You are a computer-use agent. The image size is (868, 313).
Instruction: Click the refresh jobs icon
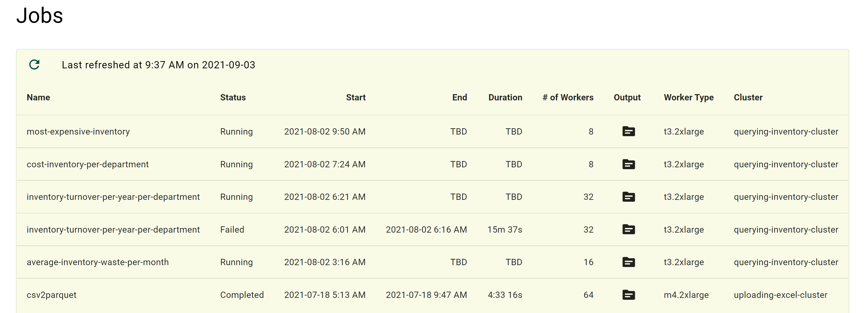[x=34, y=64]
